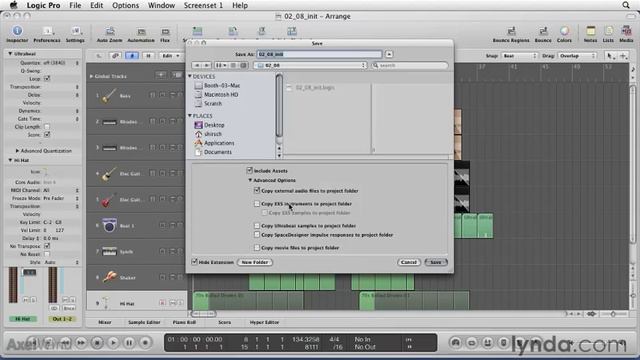The width and height of the screenshot is (640, 360).
Task: Select the pointer tool in Arrange
Action: pyautogui.click(x=610, y=56)
